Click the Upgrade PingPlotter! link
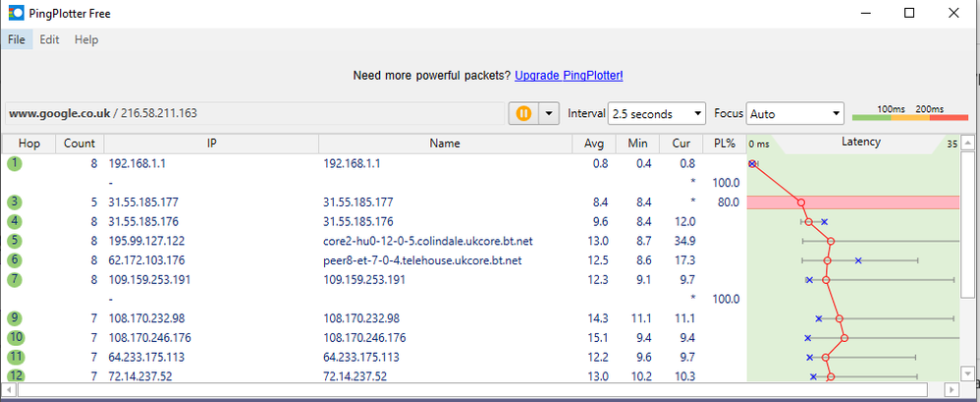The width and height of the screenshot is (980, 402). tap(569, 75)
